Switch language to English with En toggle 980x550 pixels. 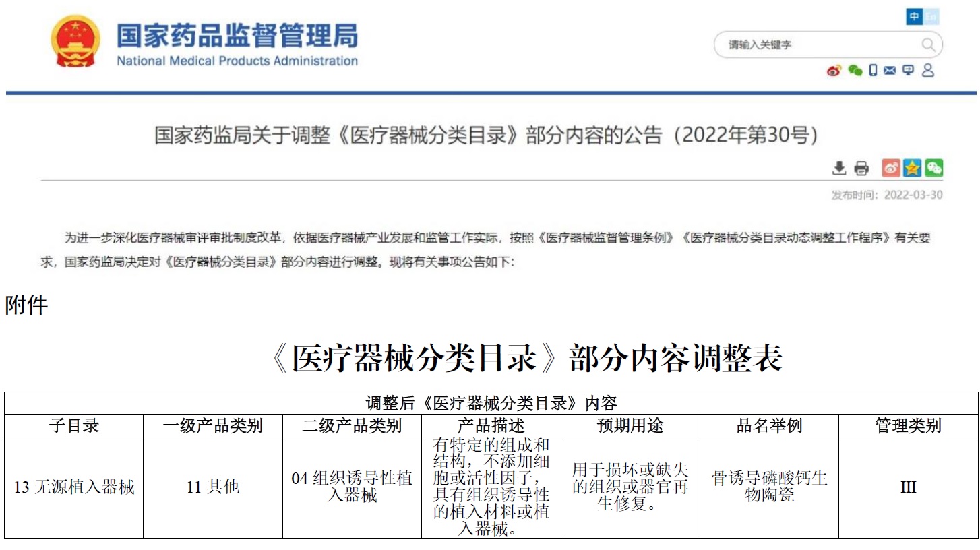pos(931,17)
